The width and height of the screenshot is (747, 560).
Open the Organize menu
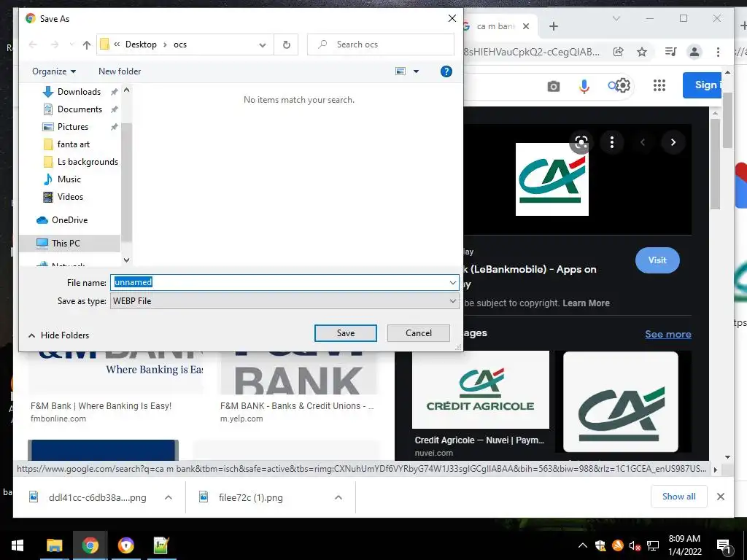(x=54, y=71)
